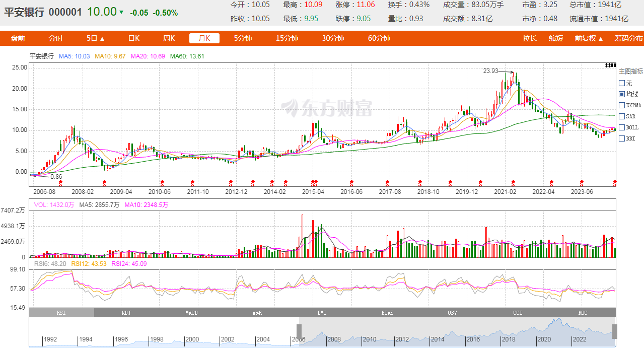
Task: Click the 1994 mark on the overview timeline
Action: (x=86, y=339)
